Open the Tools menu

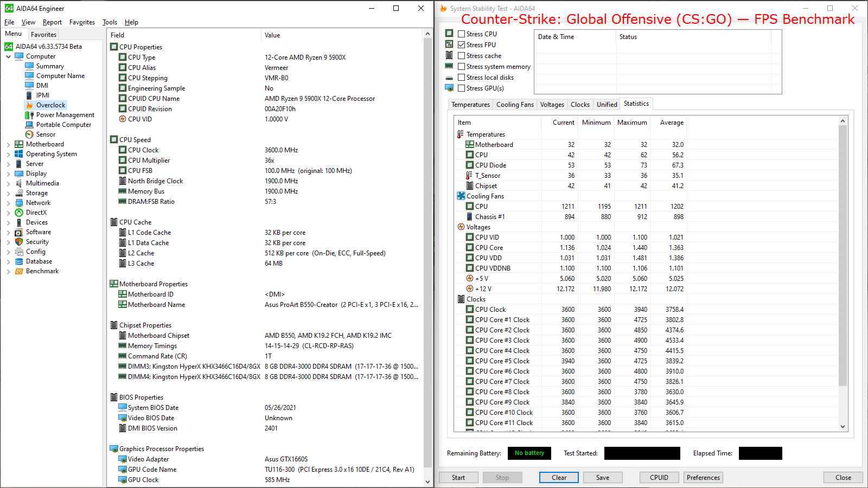(x=110, y=22)
